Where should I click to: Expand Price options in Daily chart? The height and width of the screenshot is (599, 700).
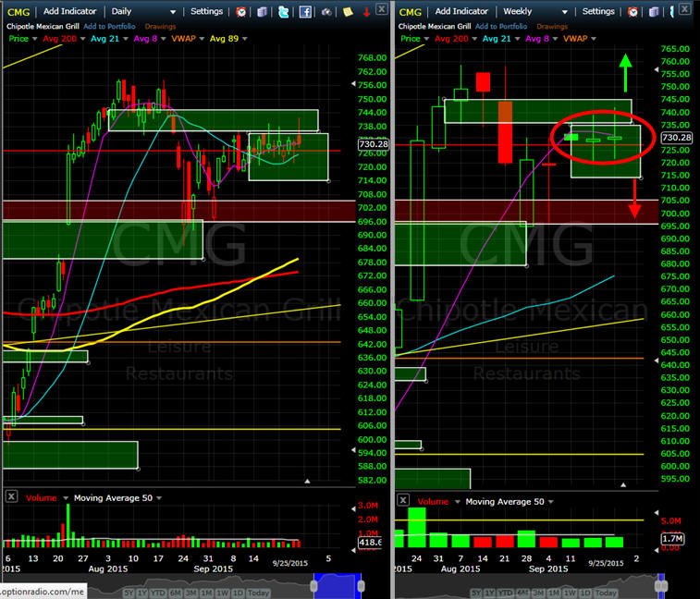click(x=35, y=39)
